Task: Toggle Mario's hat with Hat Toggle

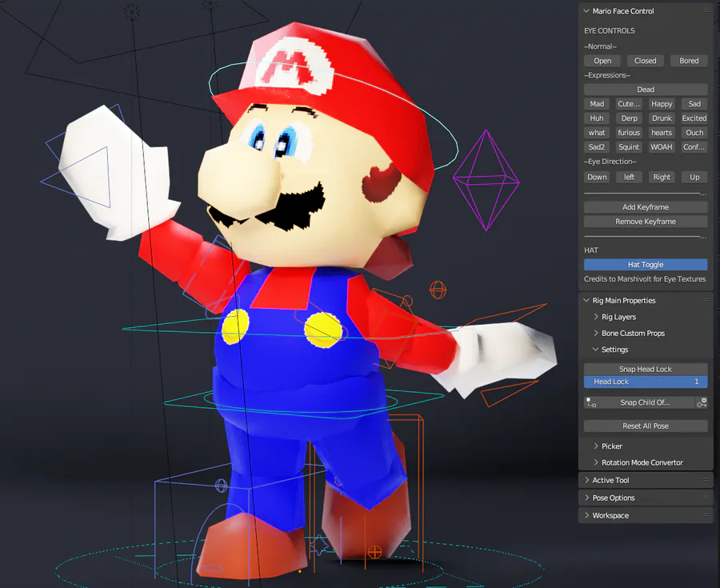Action: pos(645,264)
